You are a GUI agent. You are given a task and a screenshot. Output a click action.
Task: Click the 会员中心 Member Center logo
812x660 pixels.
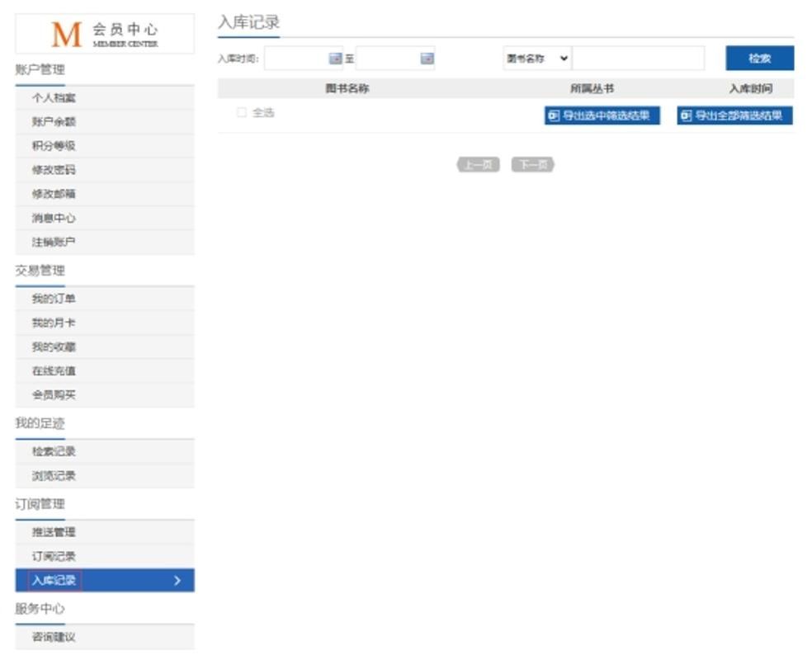pos(105,34)
